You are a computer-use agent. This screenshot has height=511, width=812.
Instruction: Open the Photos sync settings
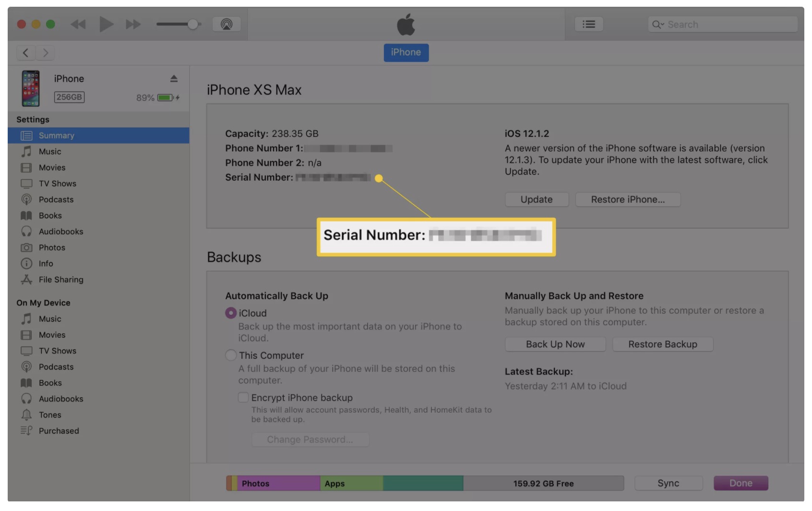52,247
